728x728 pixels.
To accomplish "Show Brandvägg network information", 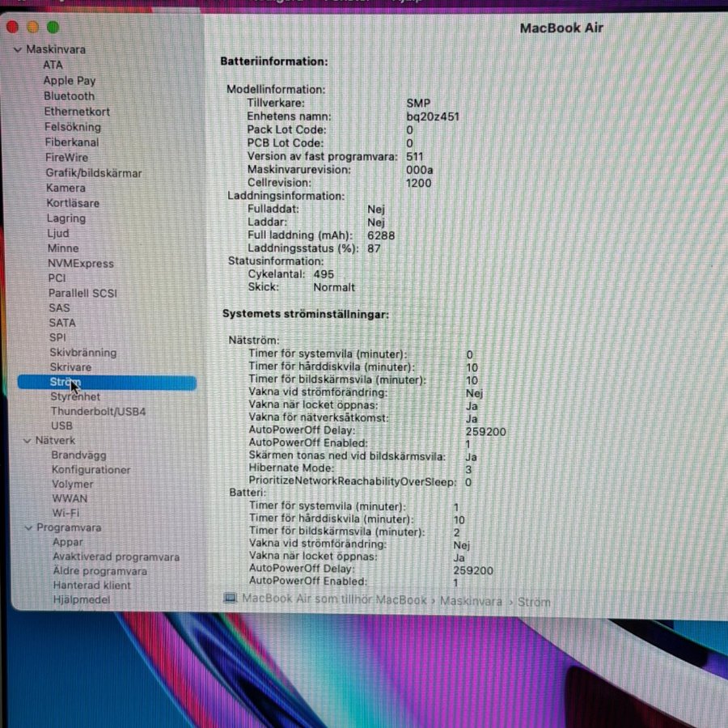I will (x=78, y=455).
